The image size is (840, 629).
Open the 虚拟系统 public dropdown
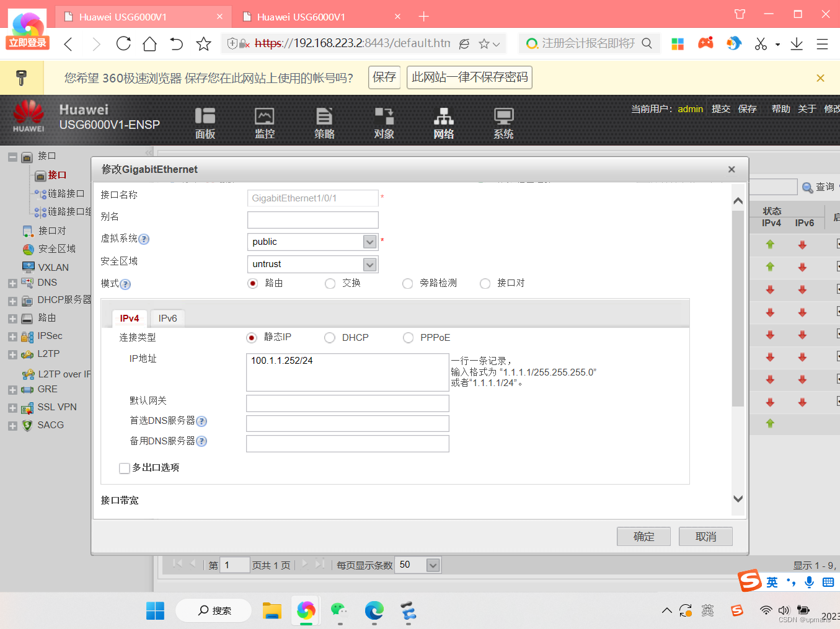tap(370, 242)
